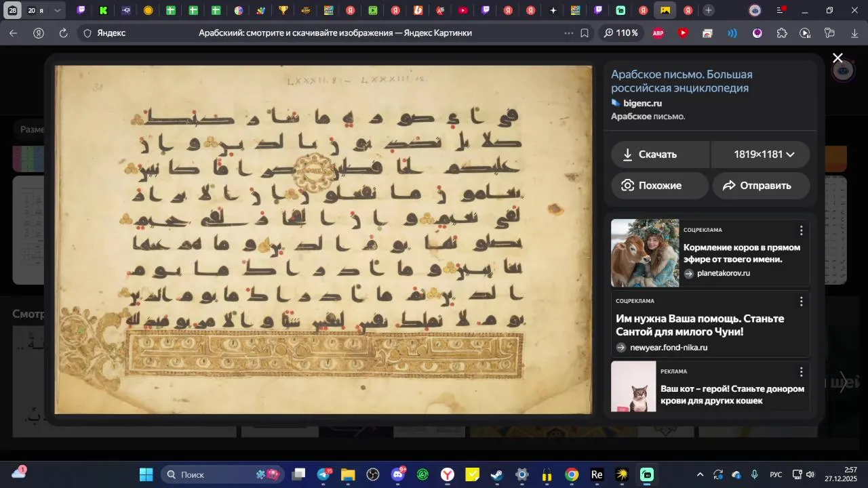The width and height of the screenshot is (868, 488).
Task: Open the three-dot page actions menu in the address bar
Action: pyautogui.click(x=569, y=33)
